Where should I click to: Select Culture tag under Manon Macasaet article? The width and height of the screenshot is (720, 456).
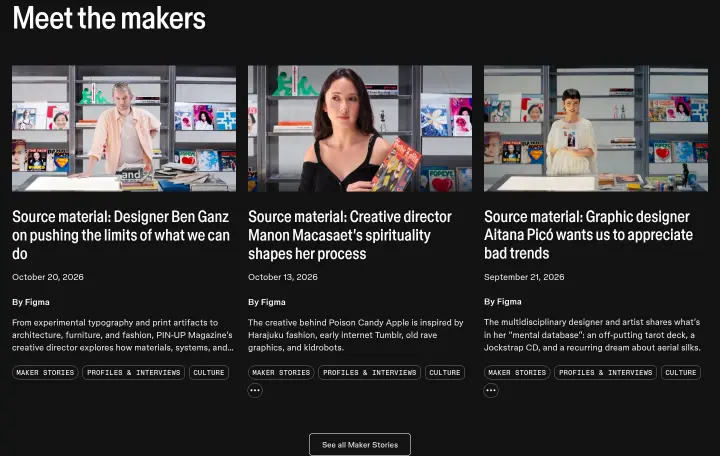(x=445, y=372)
